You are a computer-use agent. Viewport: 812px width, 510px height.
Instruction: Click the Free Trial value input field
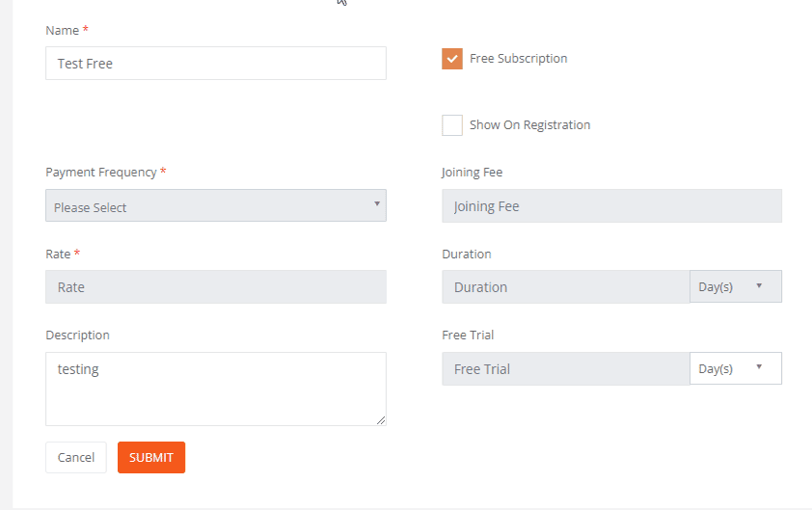tap(565, 369)
